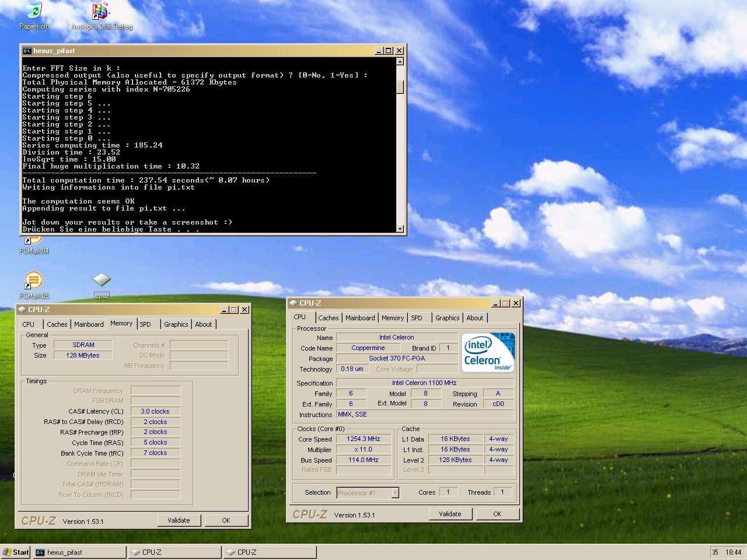Click the Core Speed 1254.3 MHz field
This screenshot has width=747, height=560.
pyautogui.click(x=364, y=439)
